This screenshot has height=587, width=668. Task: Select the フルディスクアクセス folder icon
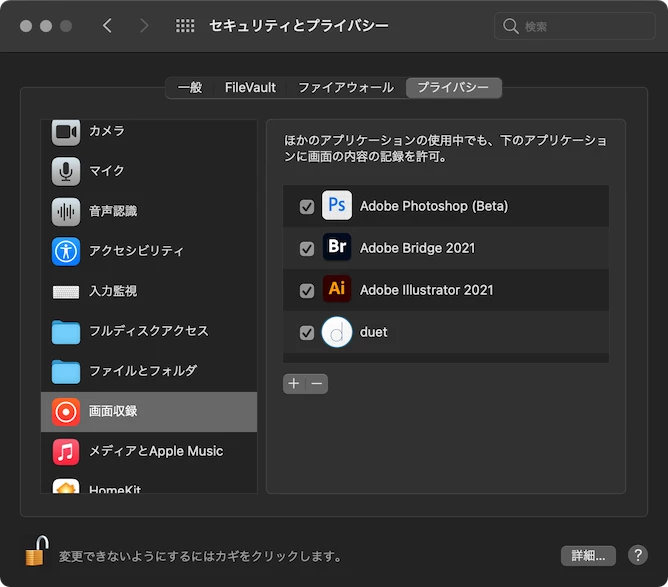(x=66, y=332)
